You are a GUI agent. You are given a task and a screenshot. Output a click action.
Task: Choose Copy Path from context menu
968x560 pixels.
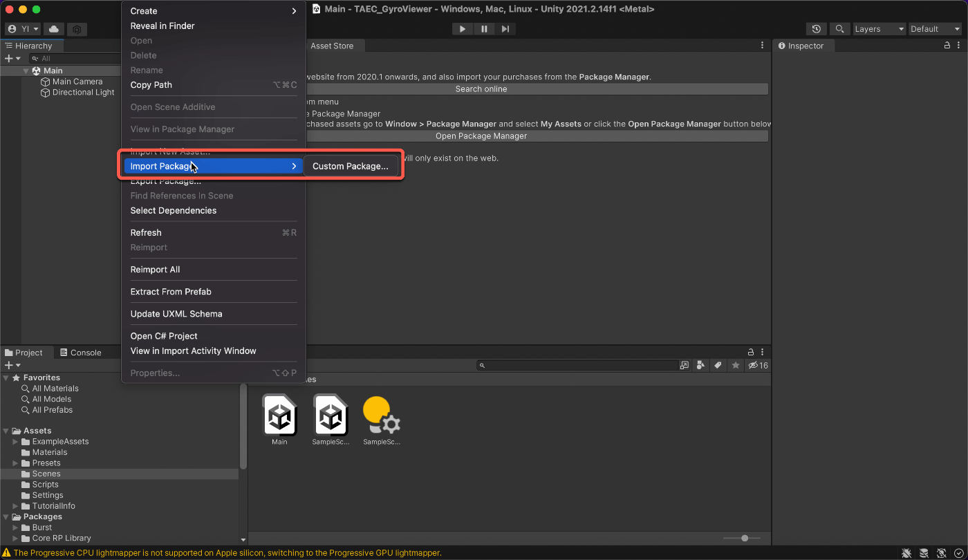214,85
